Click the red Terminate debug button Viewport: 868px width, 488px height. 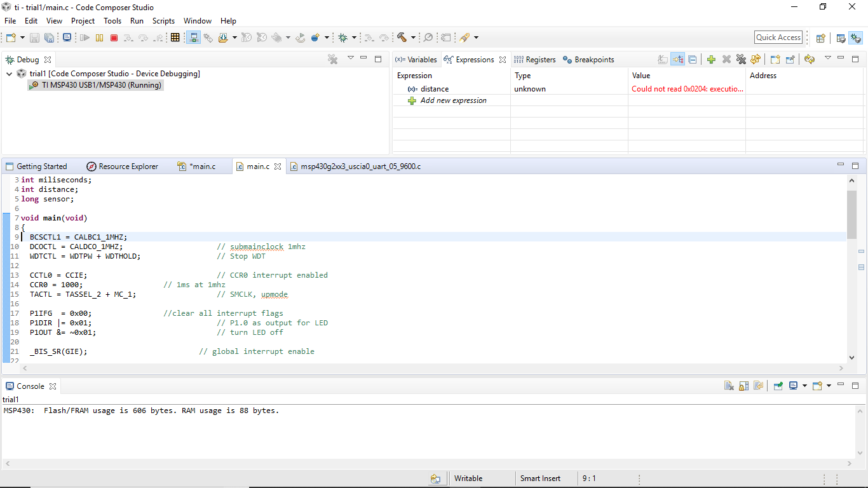114,38
